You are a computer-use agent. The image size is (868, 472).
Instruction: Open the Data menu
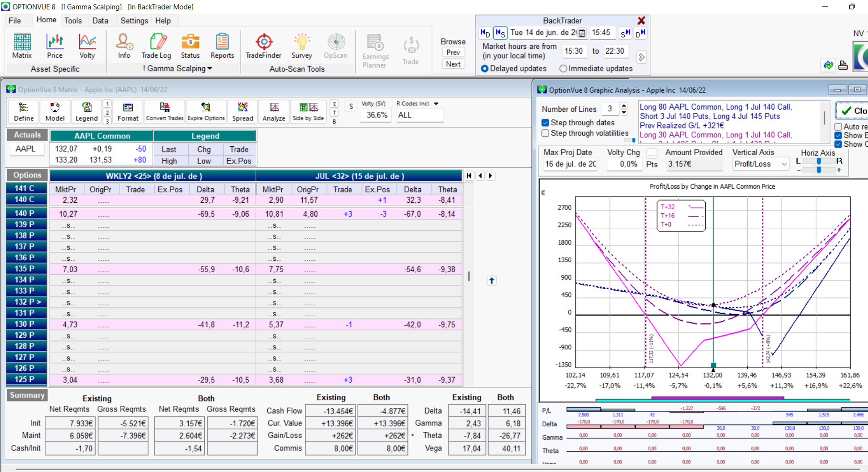click(100, 21)
